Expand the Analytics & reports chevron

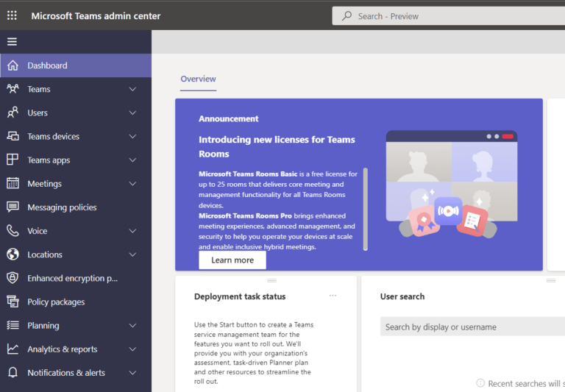click(x=132, y=349)
